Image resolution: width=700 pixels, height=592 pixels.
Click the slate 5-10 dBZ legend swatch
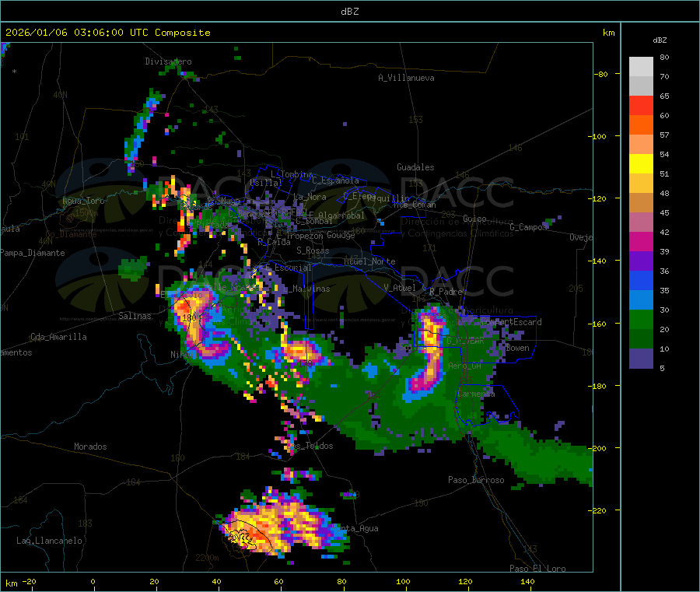[x=641, y=358]
